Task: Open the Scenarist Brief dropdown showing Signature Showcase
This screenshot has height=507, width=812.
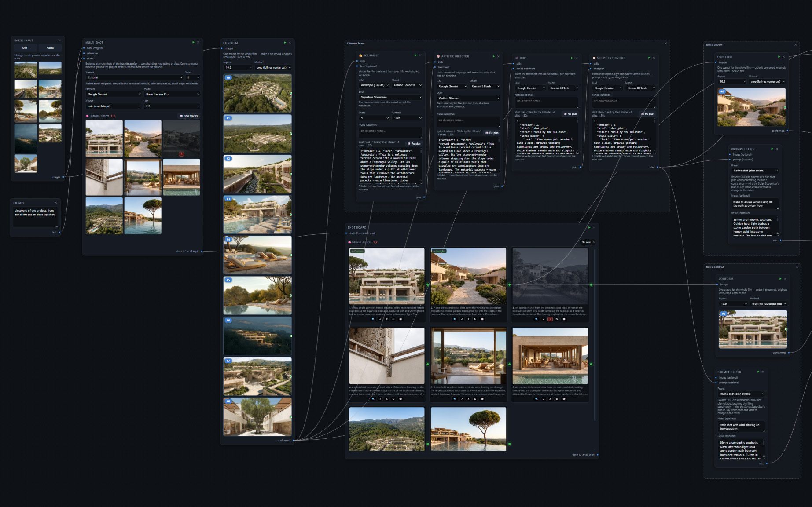Action: pyautogui.click(x=390, y=97)
